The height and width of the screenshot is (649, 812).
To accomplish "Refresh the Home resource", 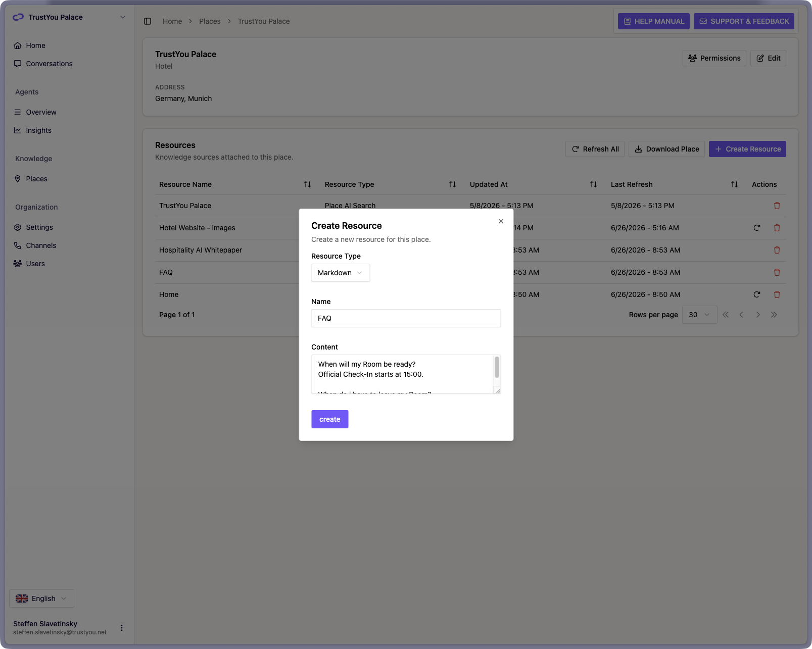I will [757, 294].
